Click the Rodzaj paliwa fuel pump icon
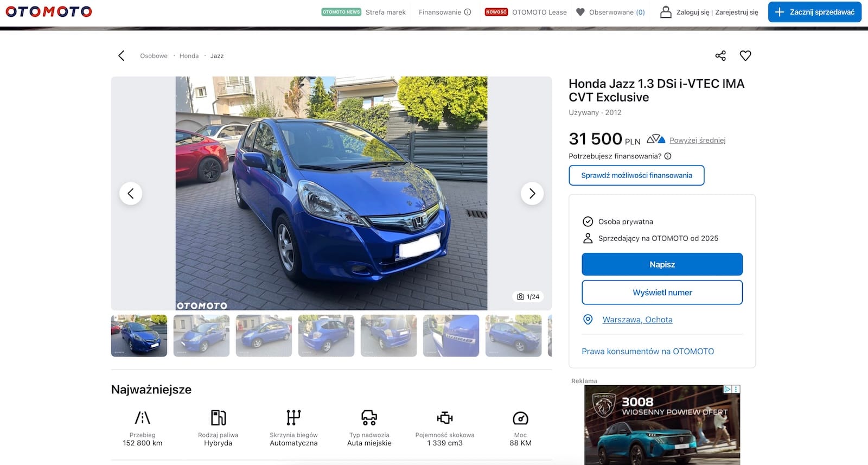The width and height of the screenshot is (868, 465). click(x=218, y=418)
